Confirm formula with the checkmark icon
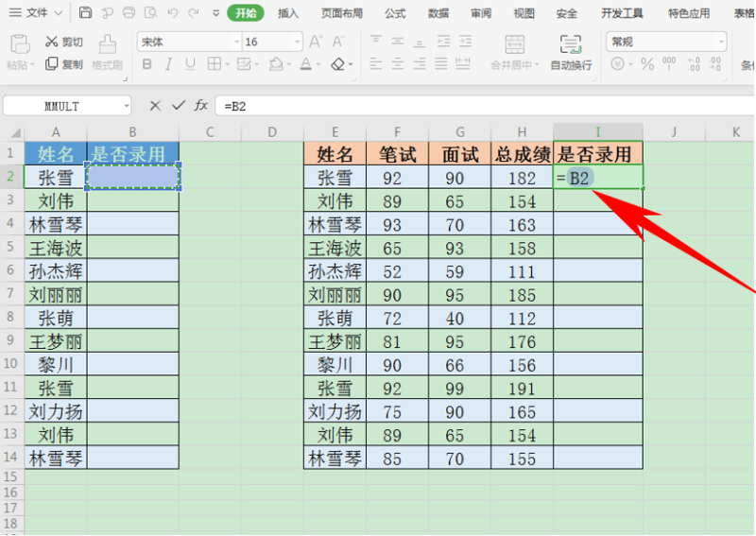The image size is (756, 536). (x=177, y=106)
